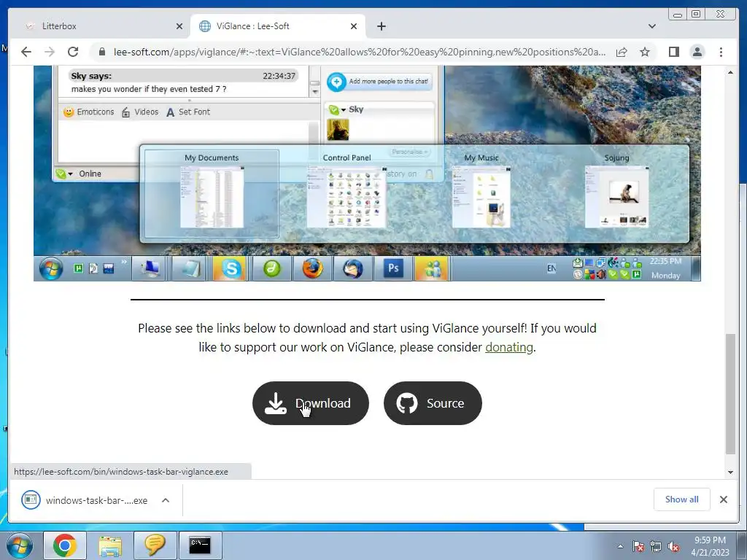This screenshot has width=747, height=560.
Task: Click the page scrollbar down arrow
Action: [730, 472]
